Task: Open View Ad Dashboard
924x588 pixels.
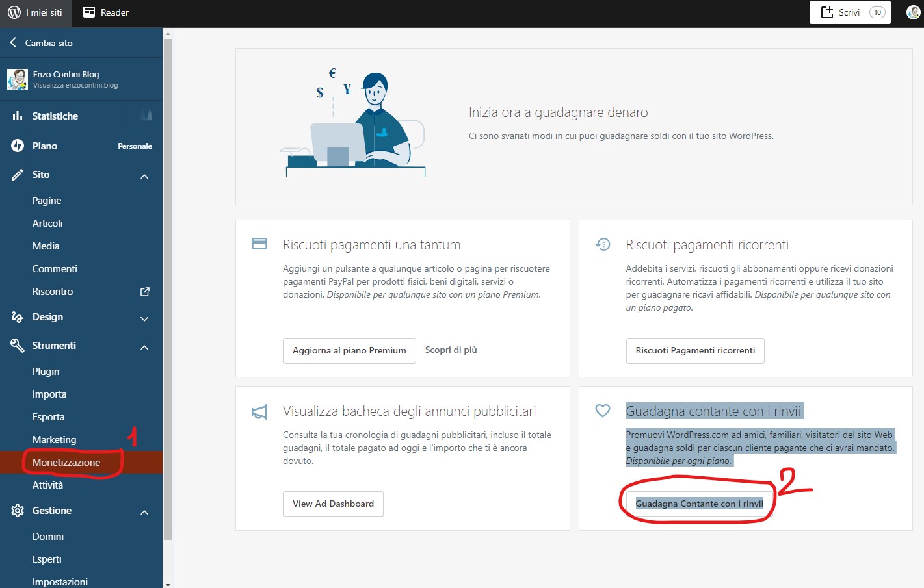Action: (x=333, y=504)
